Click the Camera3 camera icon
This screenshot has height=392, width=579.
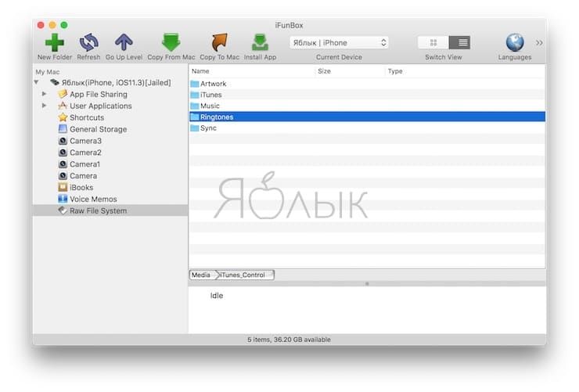click(x=63, y=141)
